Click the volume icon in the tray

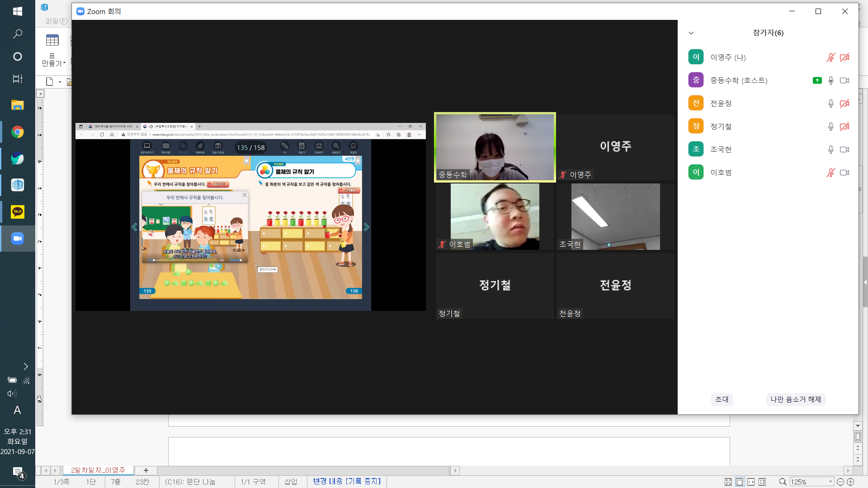click(x=12, y=394)
